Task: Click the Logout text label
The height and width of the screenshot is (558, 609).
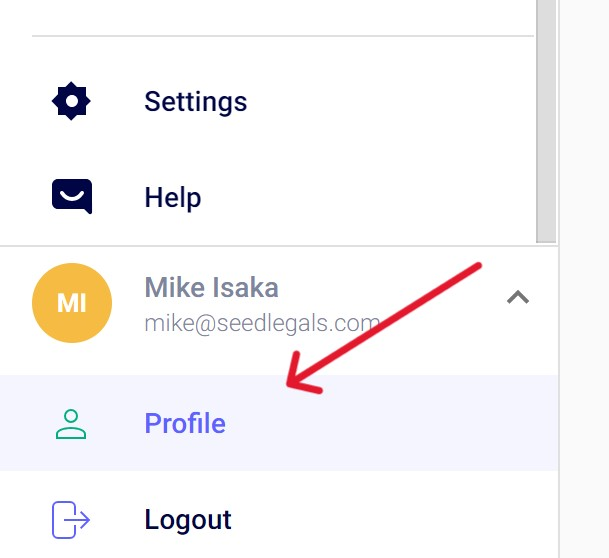Action: point(188,519)
